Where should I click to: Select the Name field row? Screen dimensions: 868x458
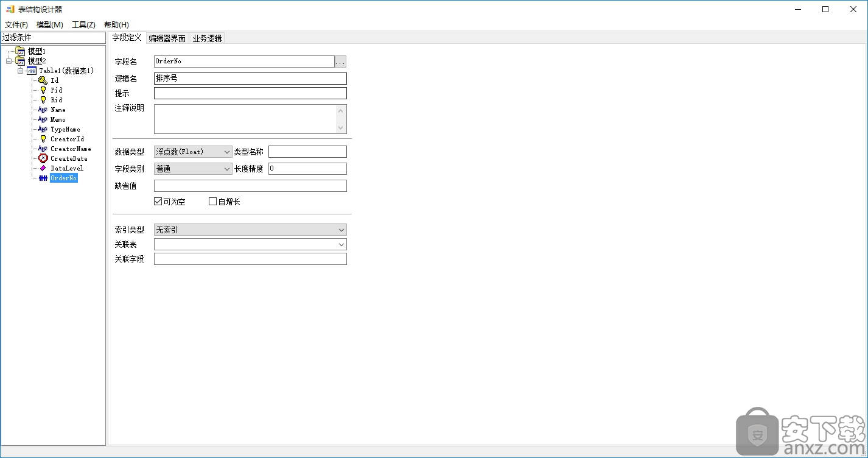pyautogui.click(x=58, y=110)
